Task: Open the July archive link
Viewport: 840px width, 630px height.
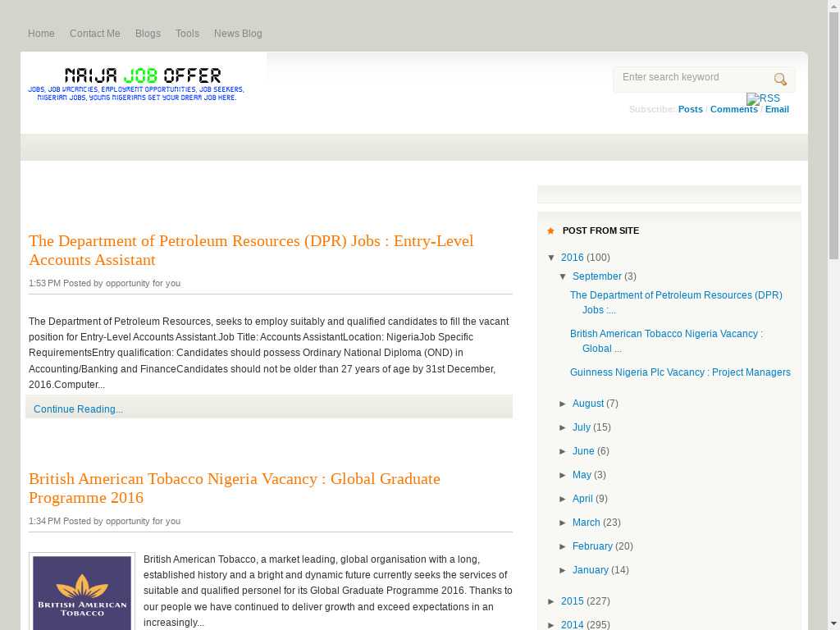Action: click(582, 427)
